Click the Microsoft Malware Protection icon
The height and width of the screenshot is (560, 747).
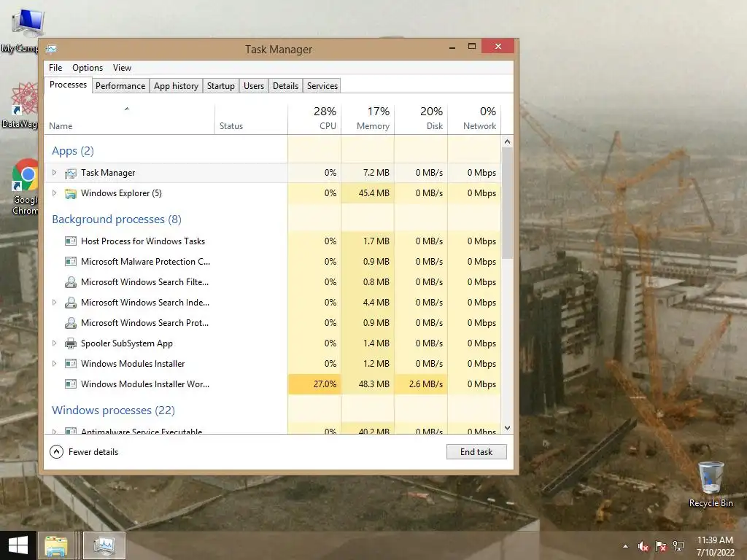tap(71, 262)
